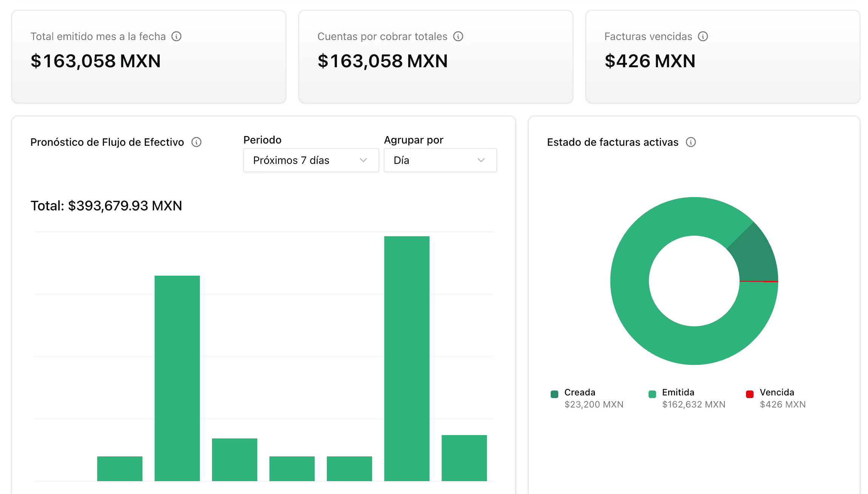This screenshot has width=868, height=494.
Task: Click the large Emitida donut segment
Action: [642, 321]
